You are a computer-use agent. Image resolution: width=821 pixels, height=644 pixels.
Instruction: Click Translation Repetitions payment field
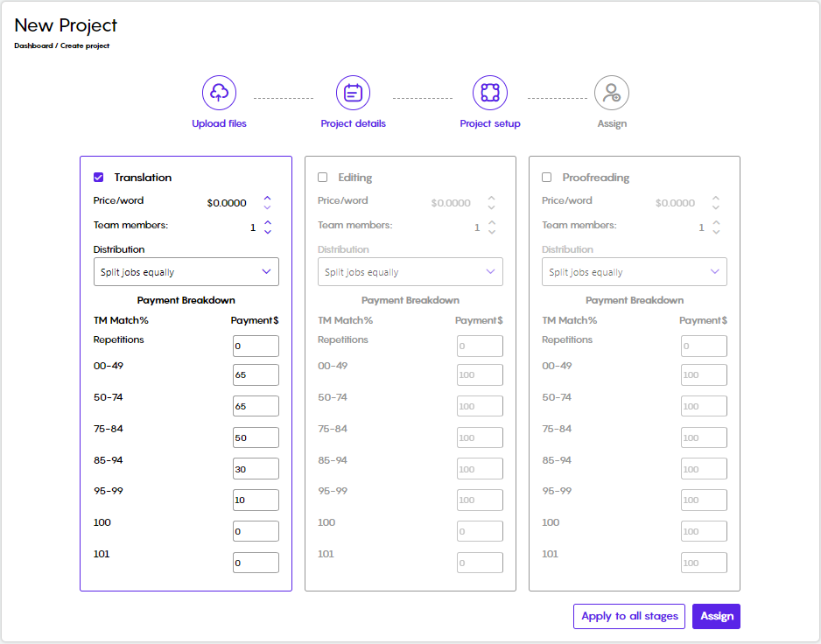point(256,346)
